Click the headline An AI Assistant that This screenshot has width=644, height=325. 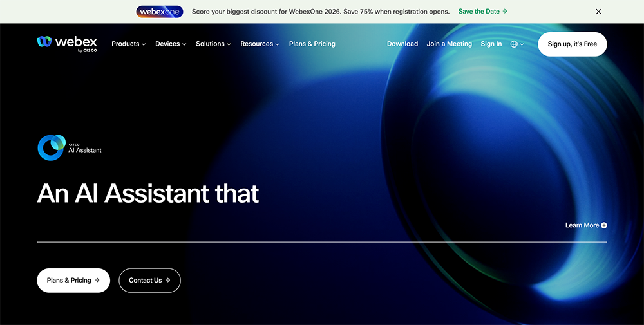pyautogui.click(x=148, y=193)
